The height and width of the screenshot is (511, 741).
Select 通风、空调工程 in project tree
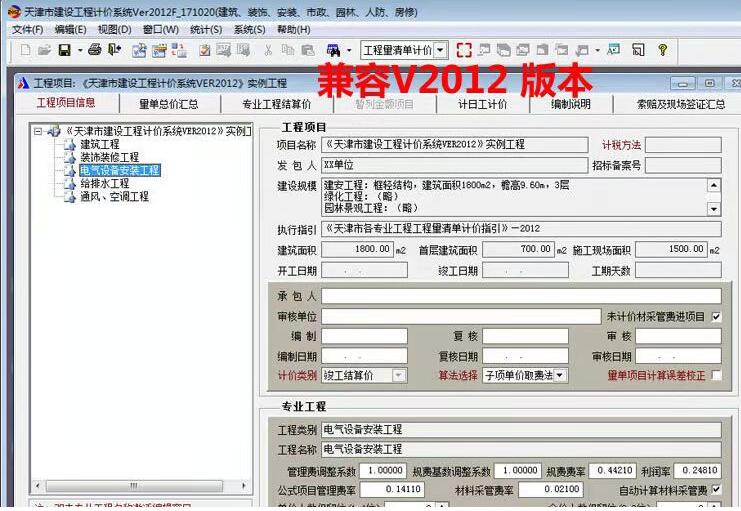coord(114,196)
